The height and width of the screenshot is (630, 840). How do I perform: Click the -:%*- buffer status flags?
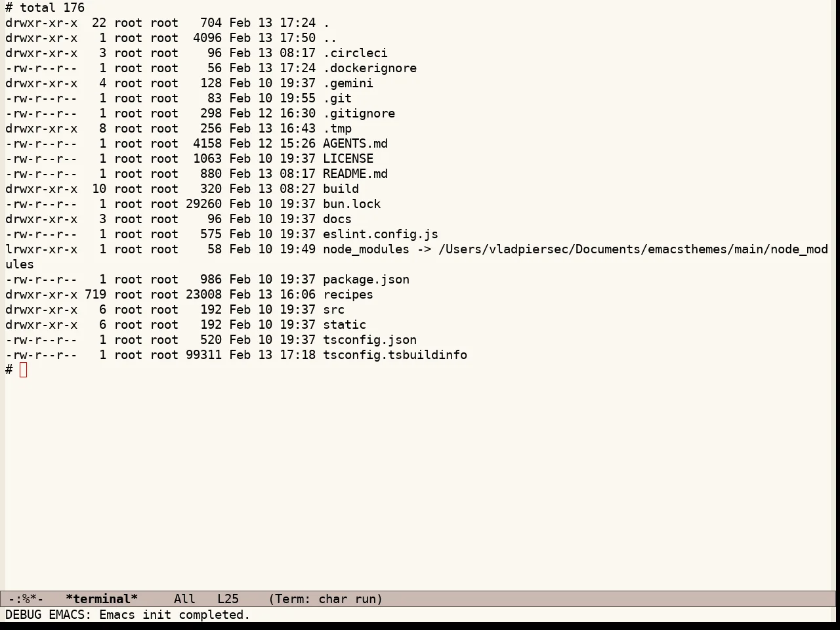point(26,599)
